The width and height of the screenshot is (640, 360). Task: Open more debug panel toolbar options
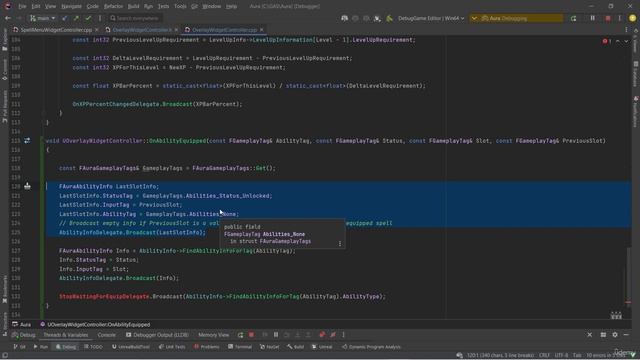pos(343,335)
